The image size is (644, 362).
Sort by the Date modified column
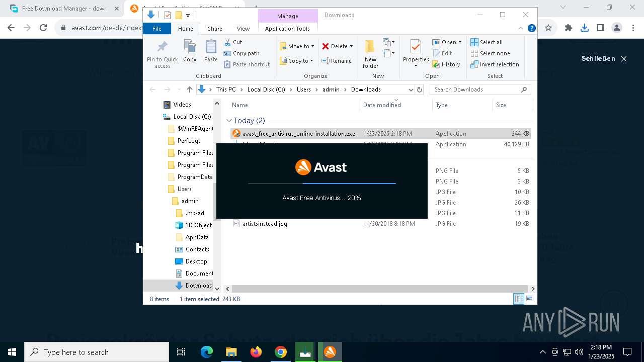[396, 105]
